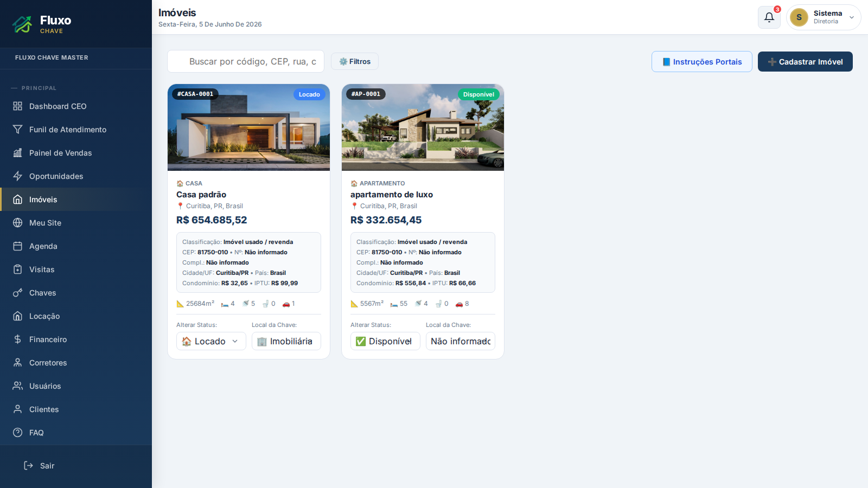Click the Imóveis page heading
This screenshot has width=868, height=488.
[x=177, y=12]
